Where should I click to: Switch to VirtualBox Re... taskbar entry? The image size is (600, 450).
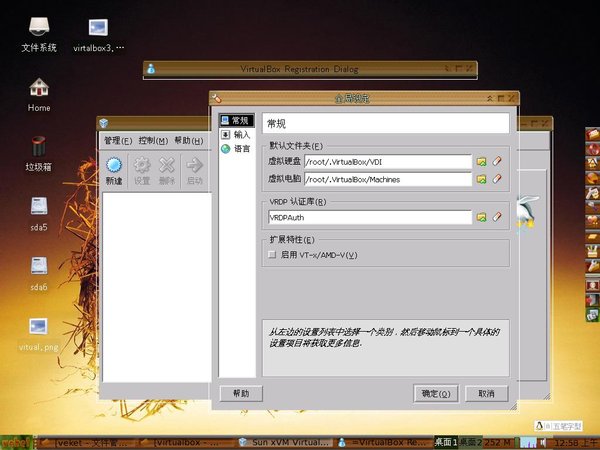tap(385, 443)
